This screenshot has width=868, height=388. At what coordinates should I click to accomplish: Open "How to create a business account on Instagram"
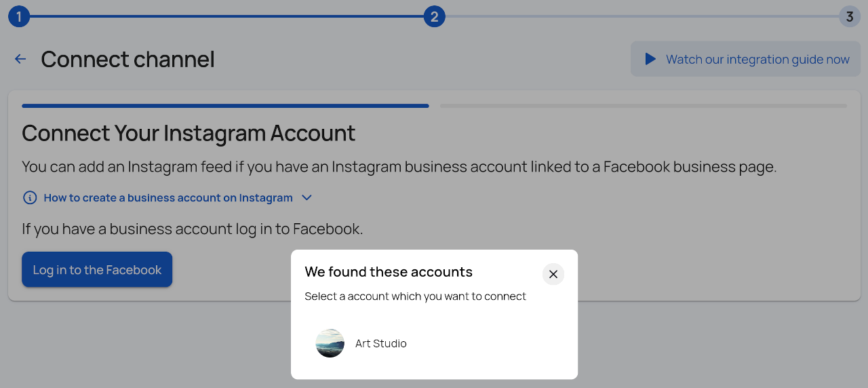coord(168,198)
